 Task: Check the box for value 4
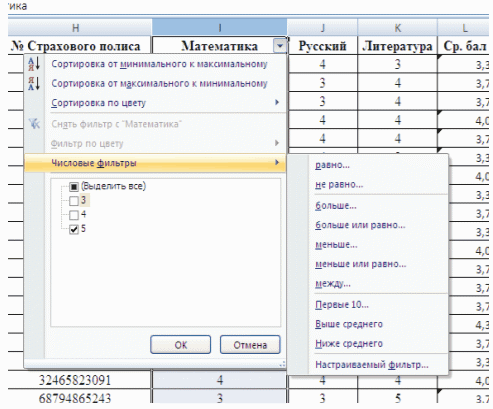click(x=74, y=215)
